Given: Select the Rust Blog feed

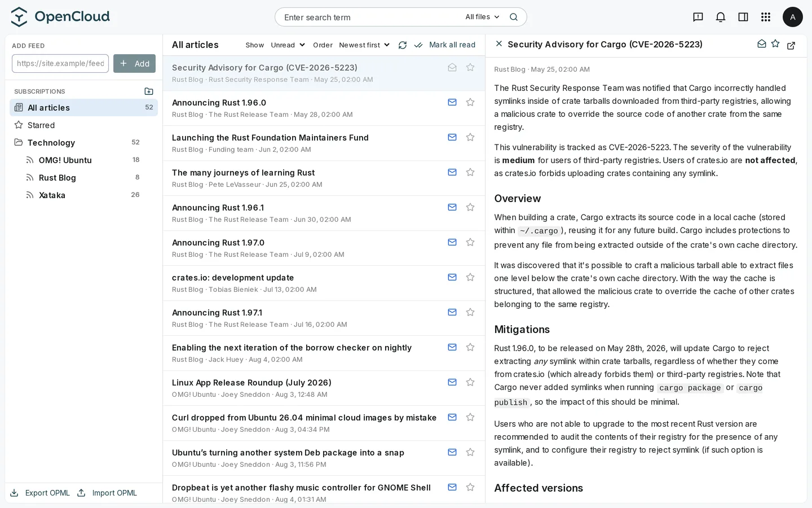Looking at the screenshot, I should [x=83, y=178].
